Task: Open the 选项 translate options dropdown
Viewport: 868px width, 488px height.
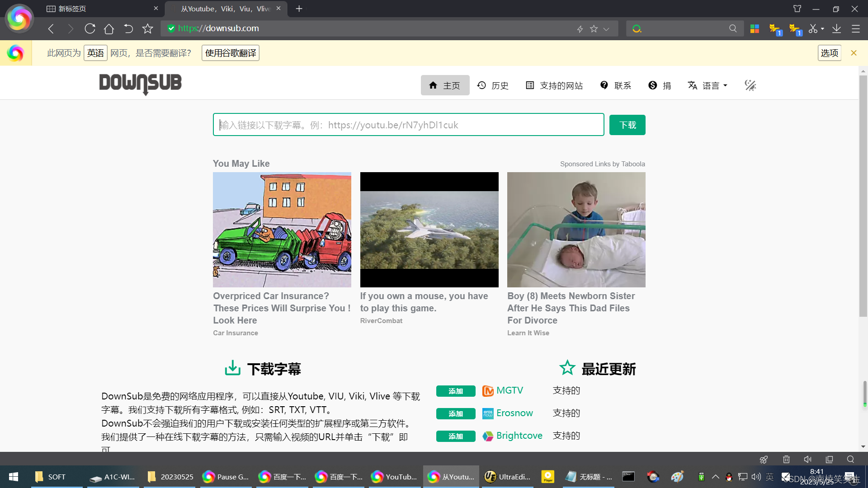Action: point(829,53)
